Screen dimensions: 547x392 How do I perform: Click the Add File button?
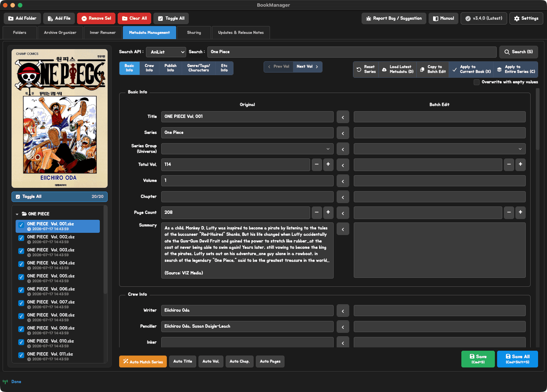[59, 18]
